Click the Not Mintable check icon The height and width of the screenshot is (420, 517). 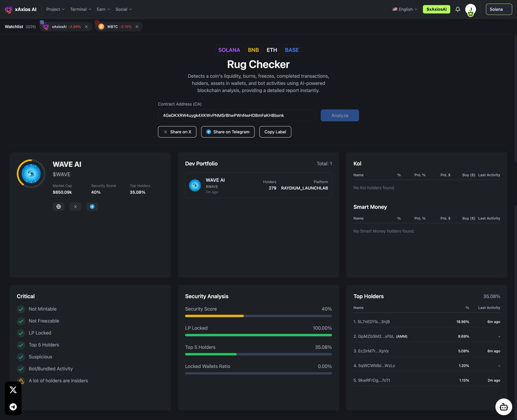[x=21, y=309]
